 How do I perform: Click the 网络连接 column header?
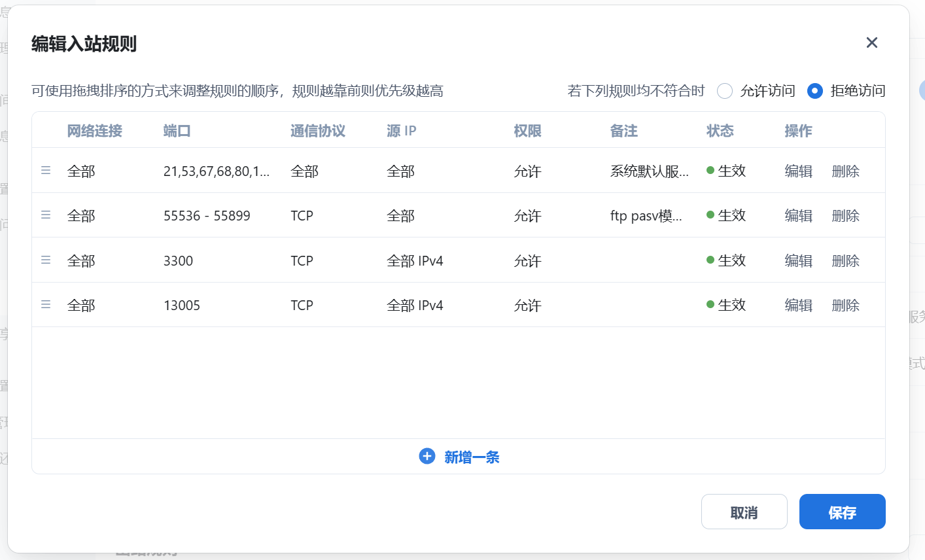(x=95, y=131)
